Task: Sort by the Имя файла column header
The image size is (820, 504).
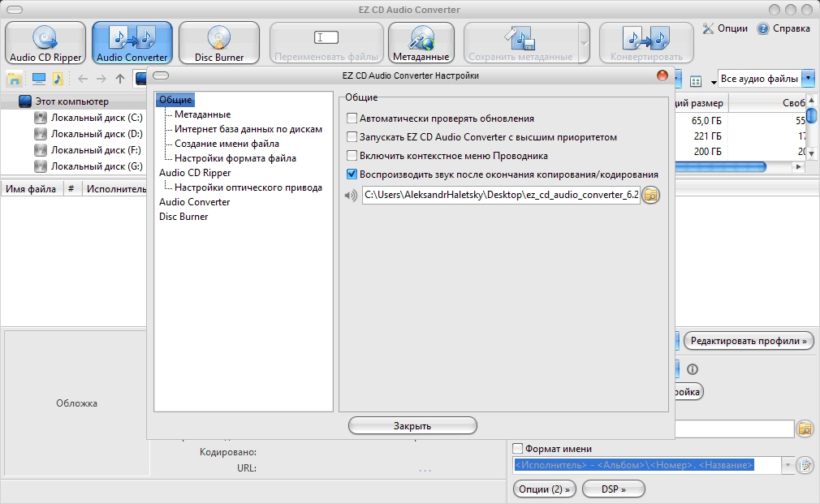Action: coord(31,189)
